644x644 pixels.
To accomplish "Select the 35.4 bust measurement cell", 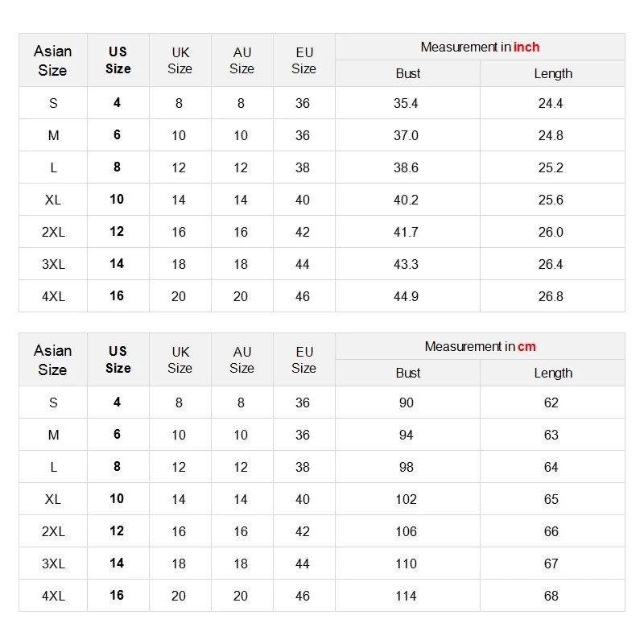I will pos(406,104).
